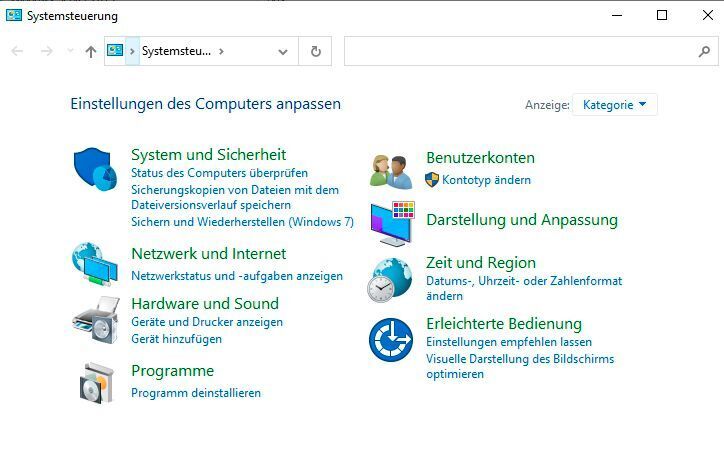Click the Anzeige: label
This screenshot has width=724, height=466.
[547, 105]
